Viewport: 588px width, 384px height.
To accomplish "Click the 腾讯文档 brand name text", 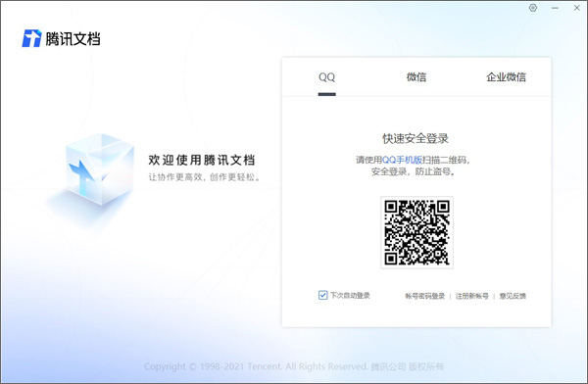I will [x=73, y=38].
